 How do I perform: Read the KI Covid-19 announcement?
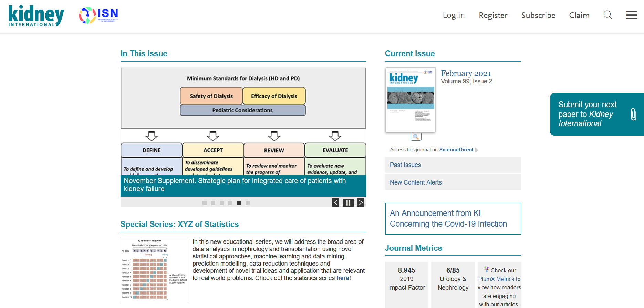pos(448,219)
